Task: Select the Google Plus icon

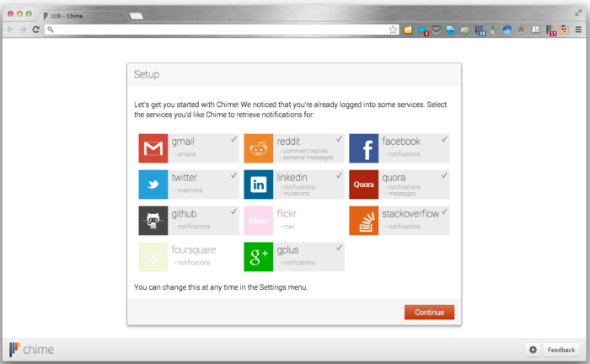Action: point(259,257)
